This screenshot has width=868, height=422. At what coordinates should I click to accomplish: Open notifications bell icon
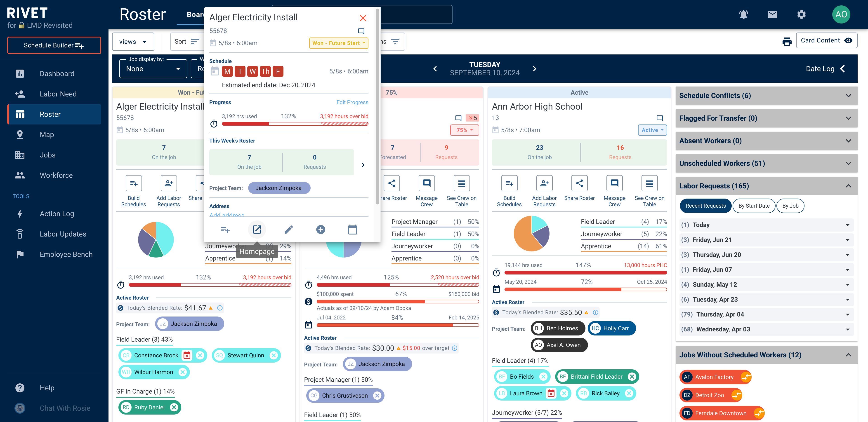coord(743,14)
